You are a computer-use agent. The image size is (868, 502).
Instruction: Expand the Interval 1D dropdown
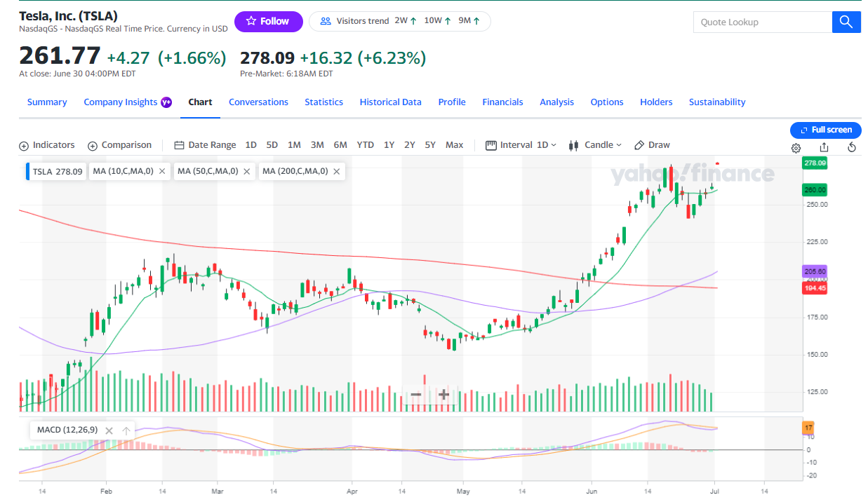click(521, 145)
